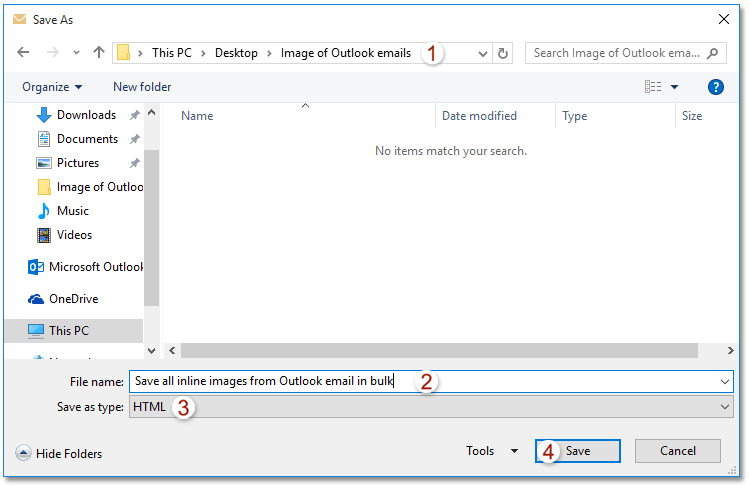Click the folder icon in address bar
Viewport: 749px width, 485px height.
point(123,53)
